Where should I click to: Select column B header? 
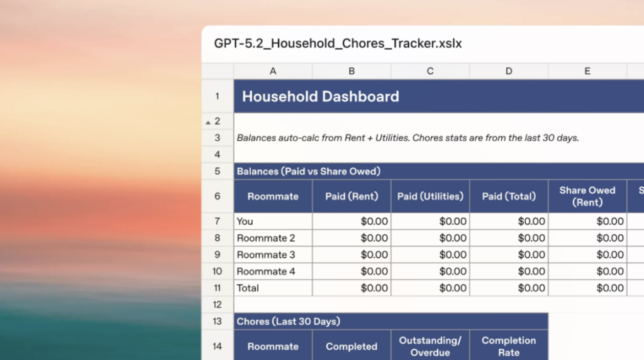pyautogui.click(x=352, y=71)
